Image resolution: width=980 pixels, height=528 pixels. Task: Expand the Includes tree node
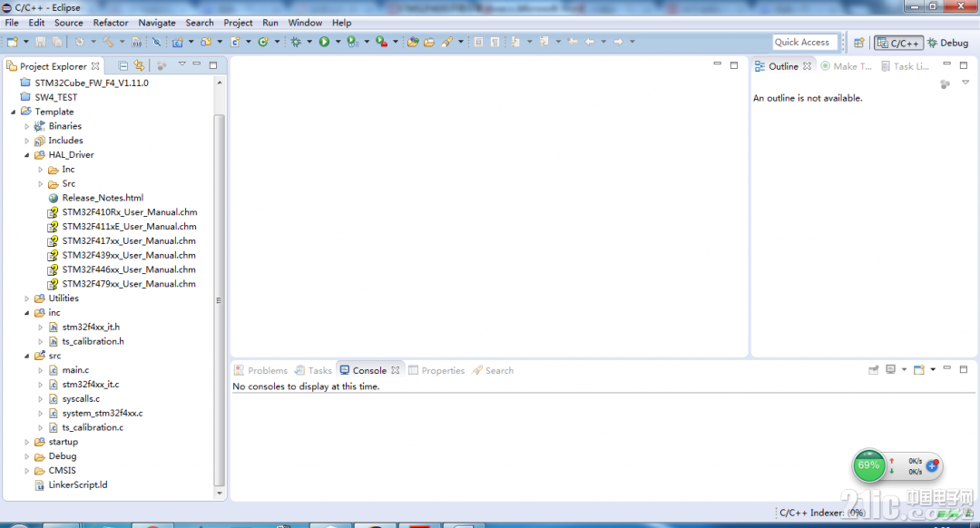[27, 141]
